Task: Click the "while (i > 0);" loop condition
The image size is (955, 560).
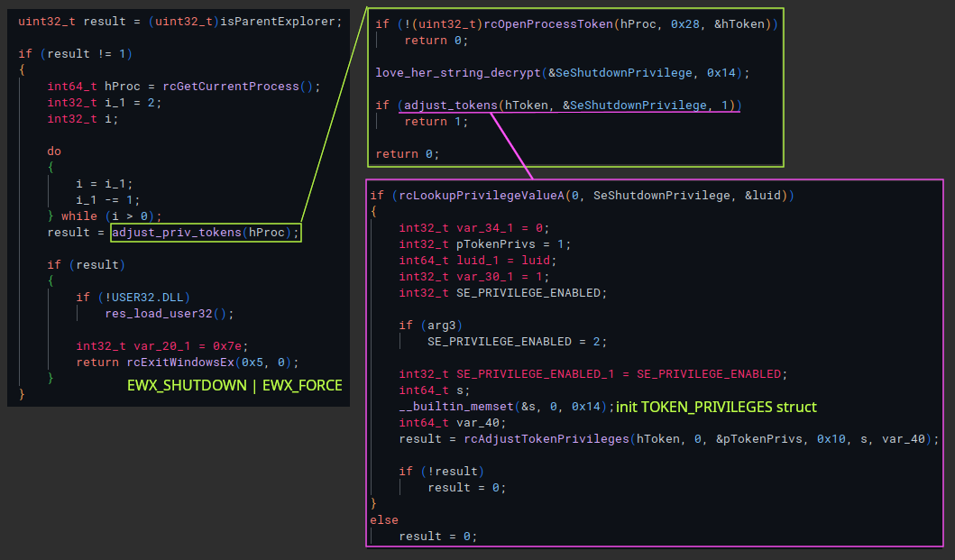Action: tap(112, 216)
